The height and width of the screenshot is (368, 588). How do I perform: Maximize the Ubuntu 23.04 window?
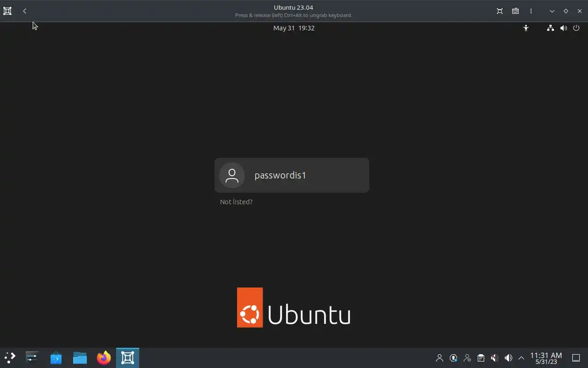(x=566, y=11)
